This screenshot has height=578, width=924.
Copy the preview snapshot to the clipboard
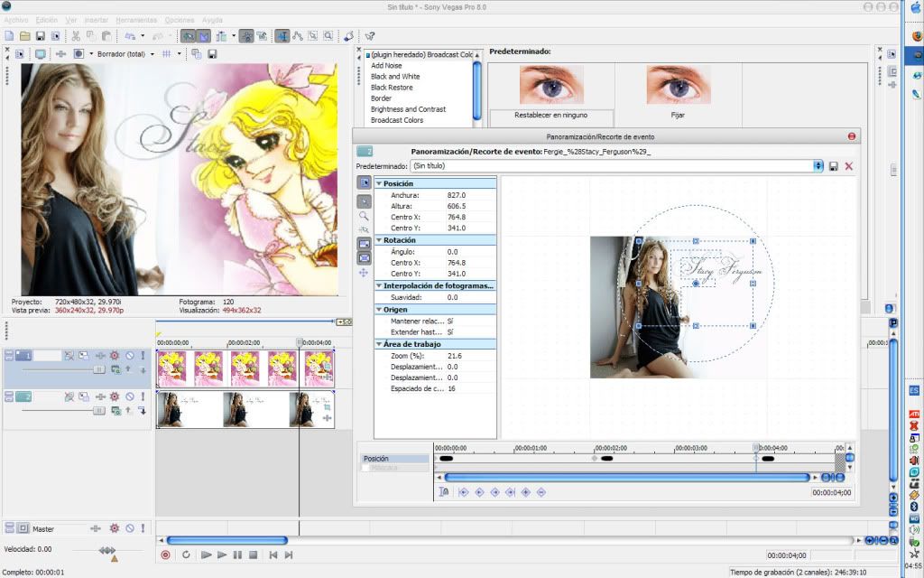[196, 53]
